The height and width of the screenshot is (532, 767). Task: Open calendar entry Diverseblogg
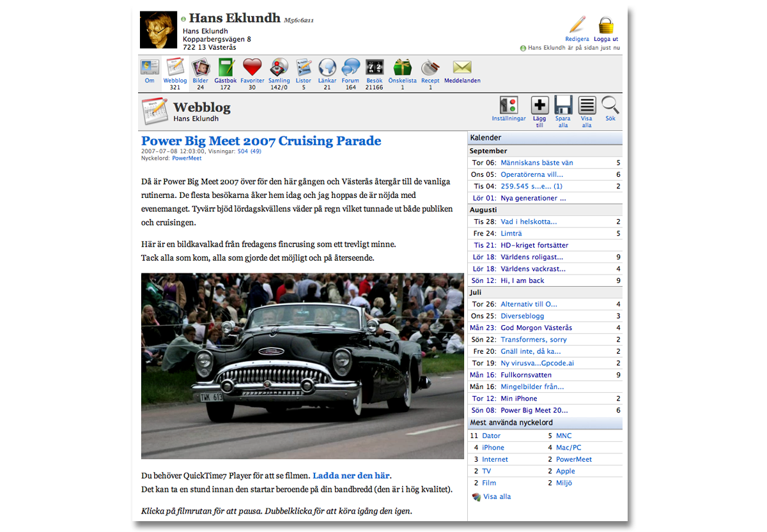point(522,316)
